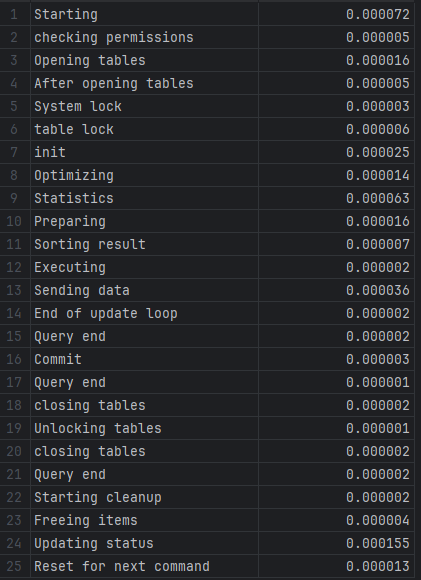Select row number 1 header
Screen dimensions: 421x580
(14, 14)
